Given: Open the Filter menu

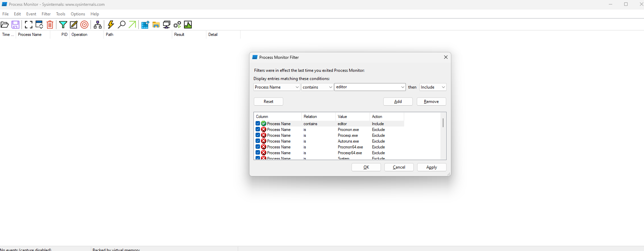Looking at the screenshot, I should point(46,14).
